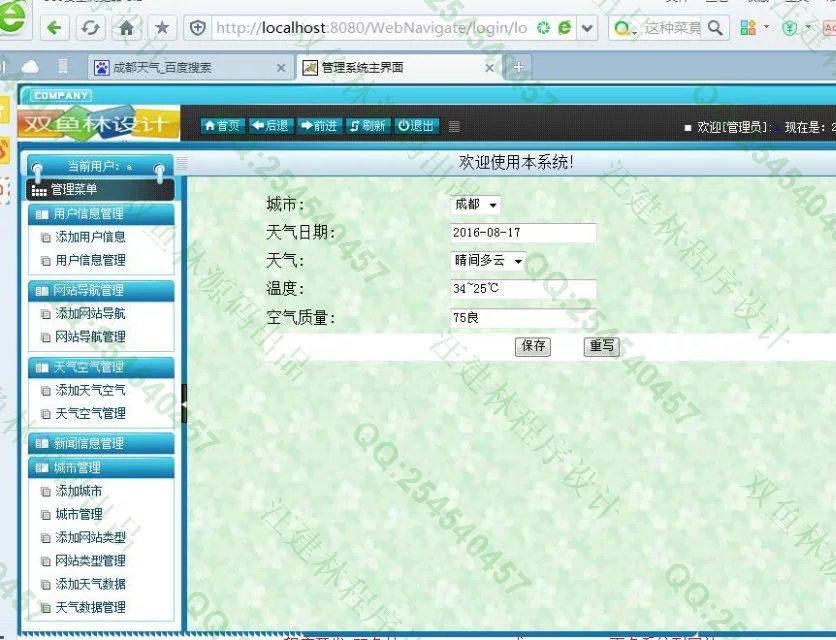
Task: Open 添加网站导航 menu item
Action: click(x=90, y=314)
